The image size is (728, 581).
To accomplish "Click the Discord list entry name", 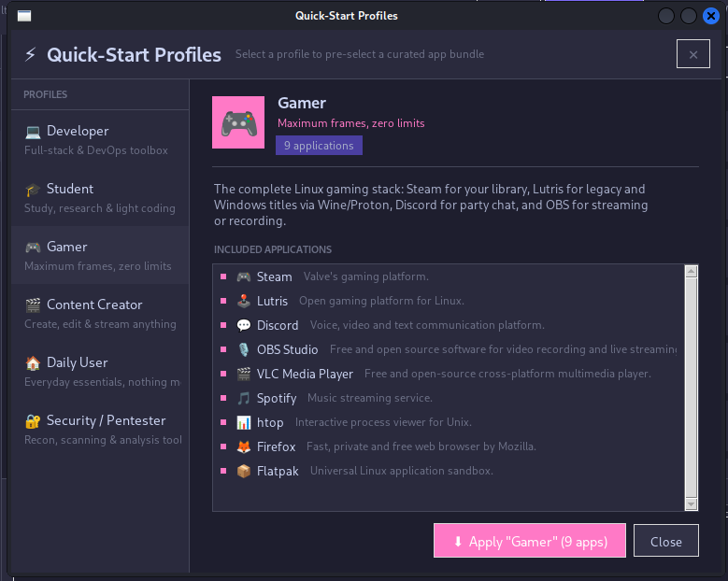I will point(278,325).
